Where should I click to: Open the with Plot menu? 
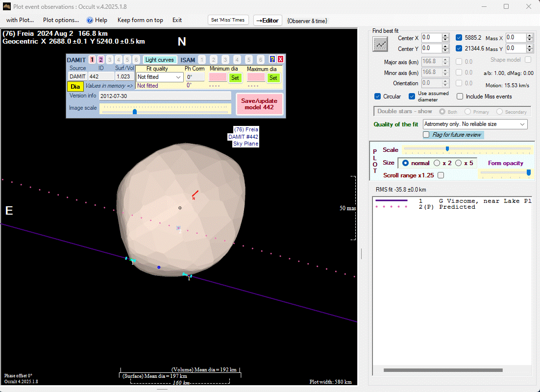(20, 20)
